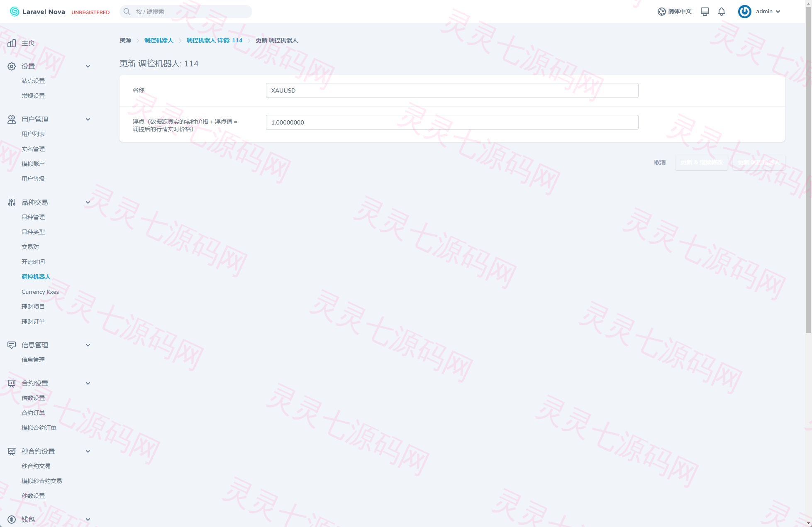Image resolution: width=812 pixels, height=527 pixels.
Task: Click the 品种交易 sliders icon
Action: pyautogui.click(x=12, y=203)
